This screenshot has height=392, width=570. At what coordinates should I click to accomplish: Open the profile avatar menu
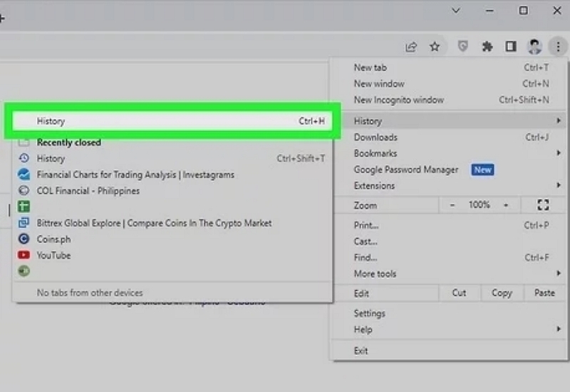[x=534, y=46]
